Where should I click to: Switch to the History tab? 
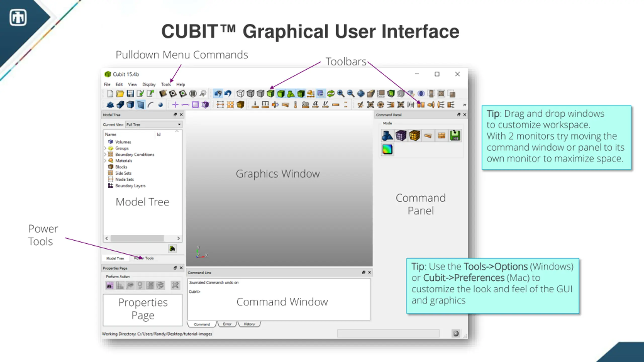tap(249, 324)
